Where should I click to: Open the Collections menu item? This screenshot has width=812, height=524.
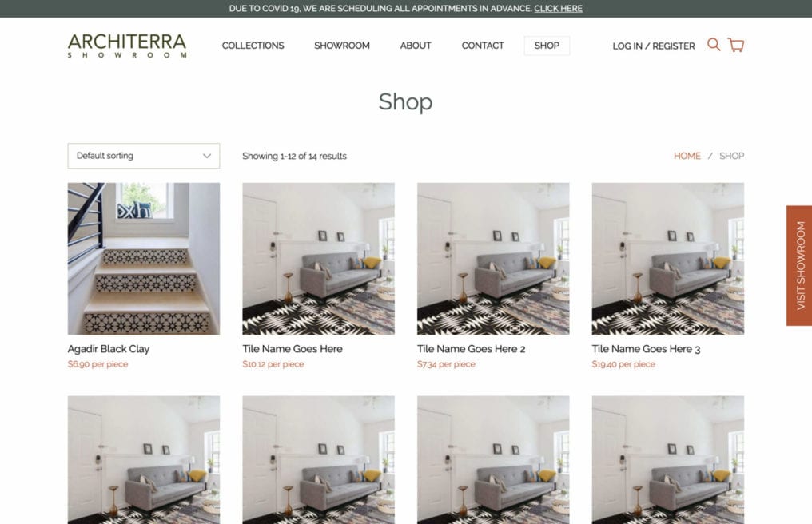[253, 46]
